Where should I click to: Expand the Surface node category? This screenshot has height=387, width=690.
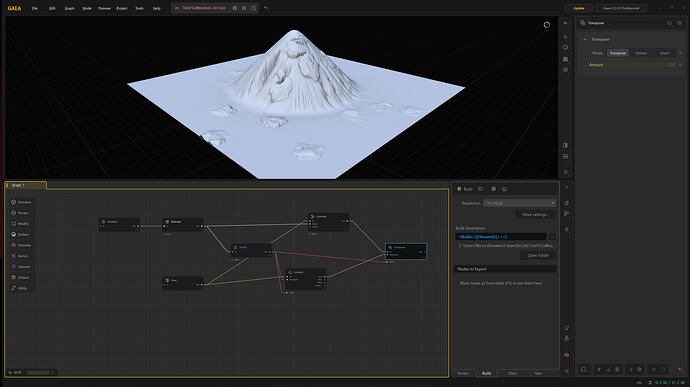click(x=20, y=235)
